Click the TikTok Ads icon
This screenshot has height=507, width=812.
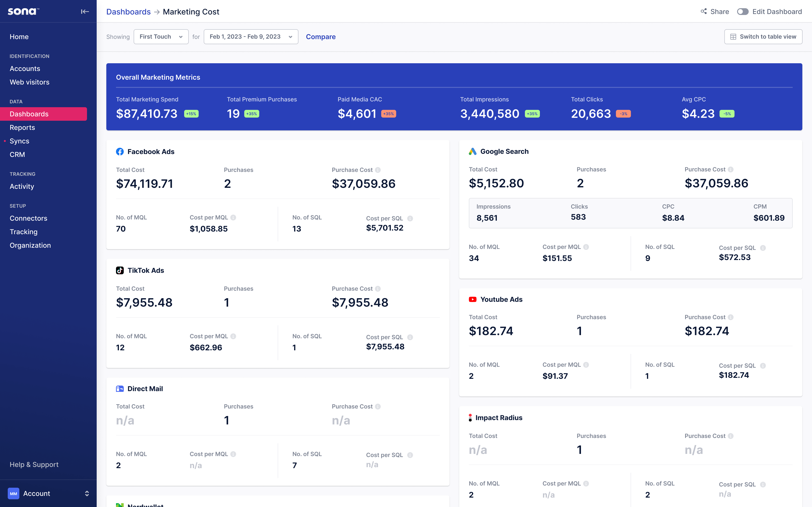tap(120, 270)
